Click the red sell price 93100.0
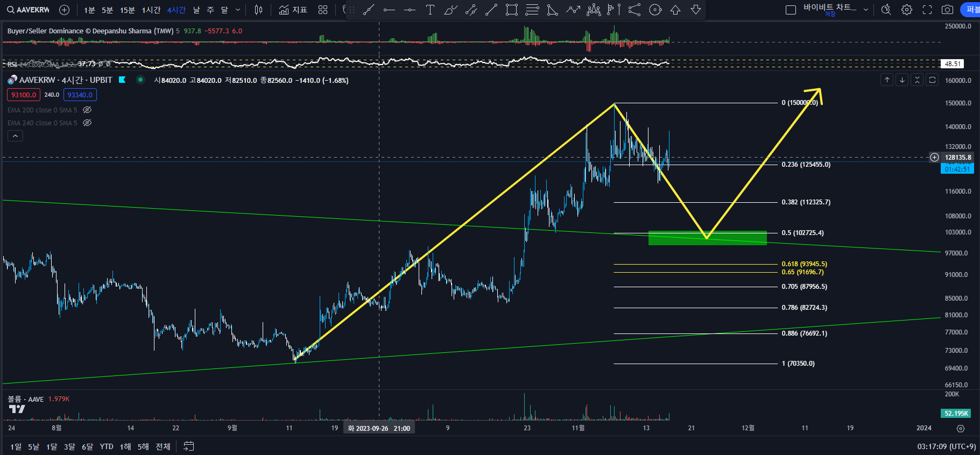980x455 pixels. point(24,95)
